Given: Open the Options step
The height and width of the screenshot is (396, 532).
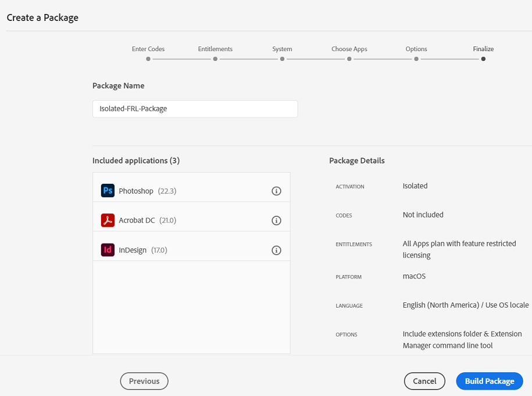Looking at the screenshot, I should pyautogui.click(x=416, y=59).
